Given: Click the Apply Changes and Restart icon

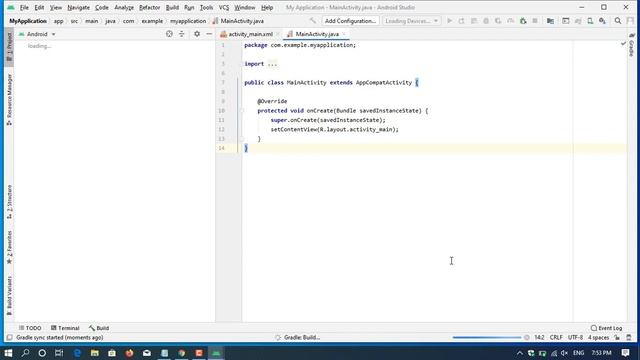Looking at the screenshot, I should 462,21.
